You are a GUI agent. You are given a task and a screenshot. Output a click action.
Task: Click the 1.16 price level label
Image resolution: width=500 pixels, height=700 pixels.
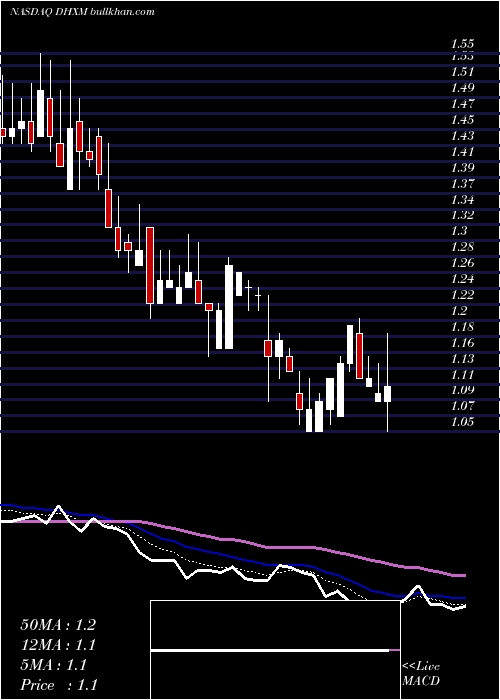pos(462,342)
